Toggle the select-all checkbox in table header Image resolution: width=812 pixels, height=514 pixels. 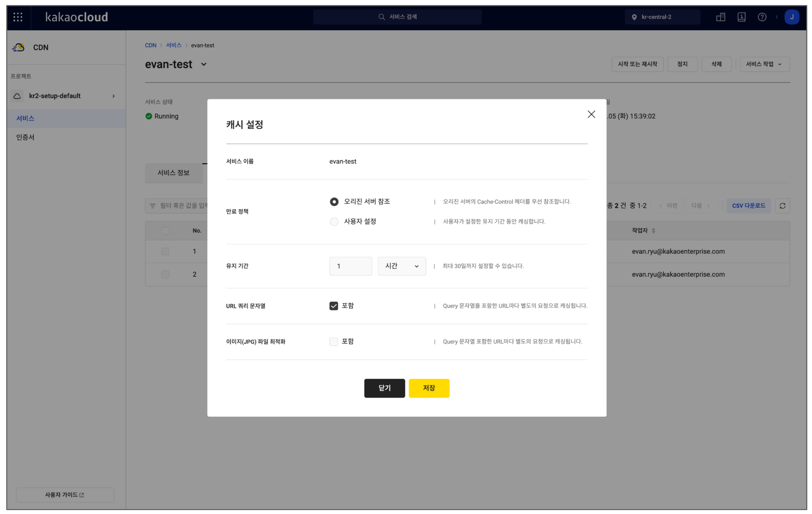[165, 231]
